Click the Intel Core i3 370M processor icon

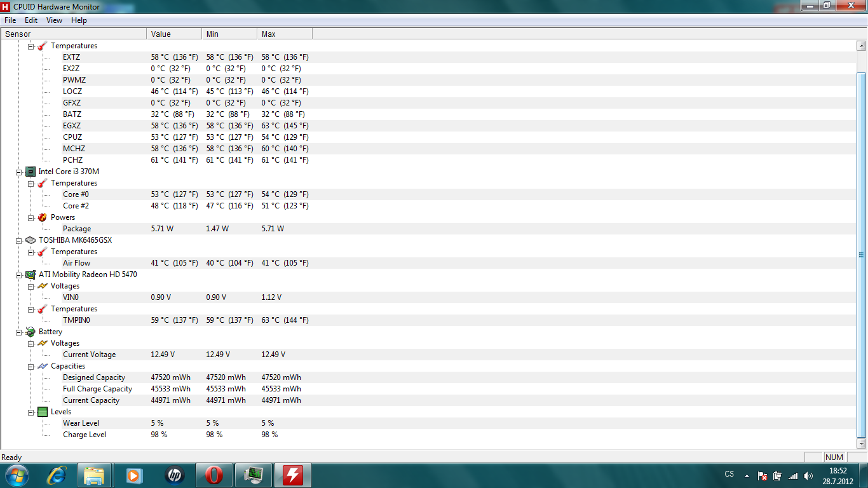tap(30, 172)
